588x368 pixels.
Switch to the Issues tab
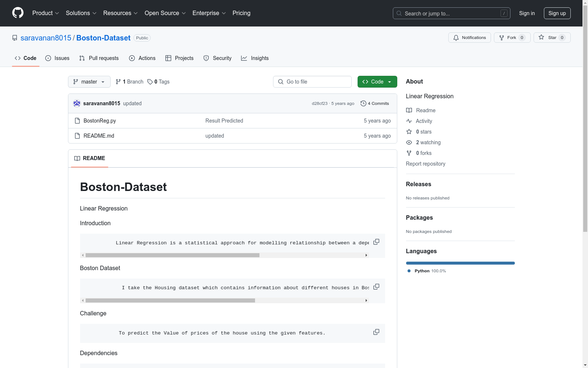click(x=57, y=58)
